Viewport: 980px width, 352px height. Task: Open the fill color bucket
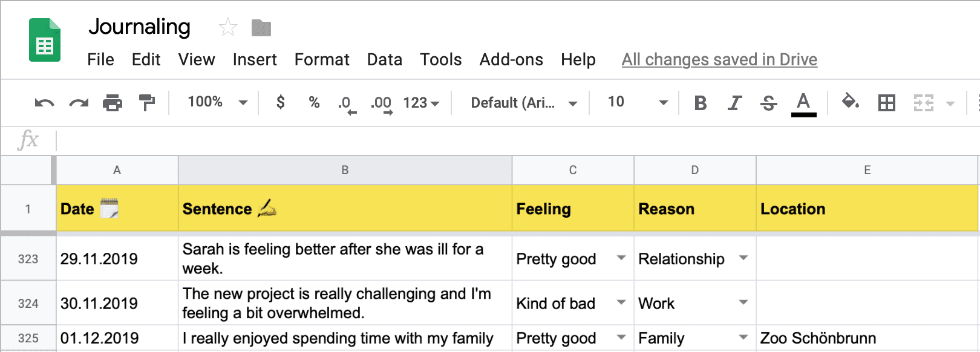851,102
